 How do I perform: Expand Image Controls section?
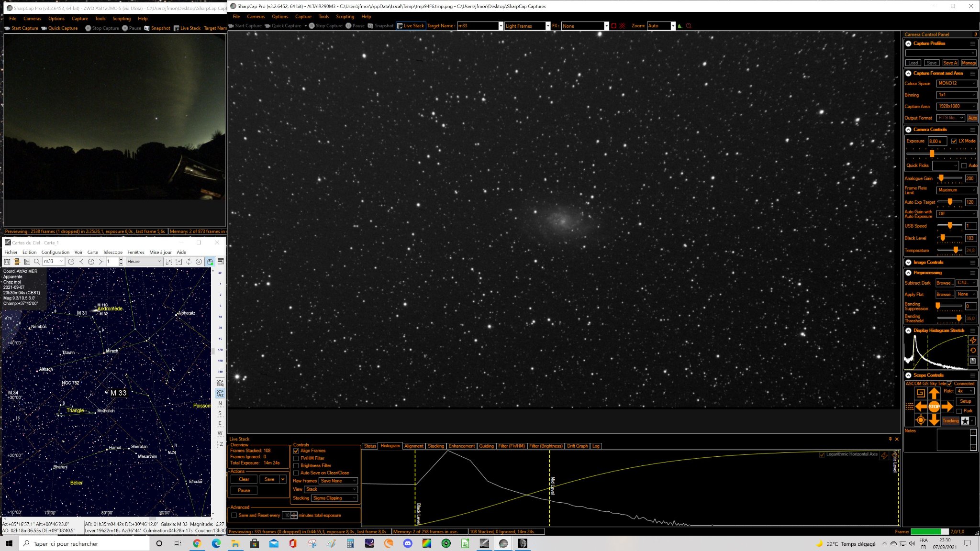(x=908, y=263)
